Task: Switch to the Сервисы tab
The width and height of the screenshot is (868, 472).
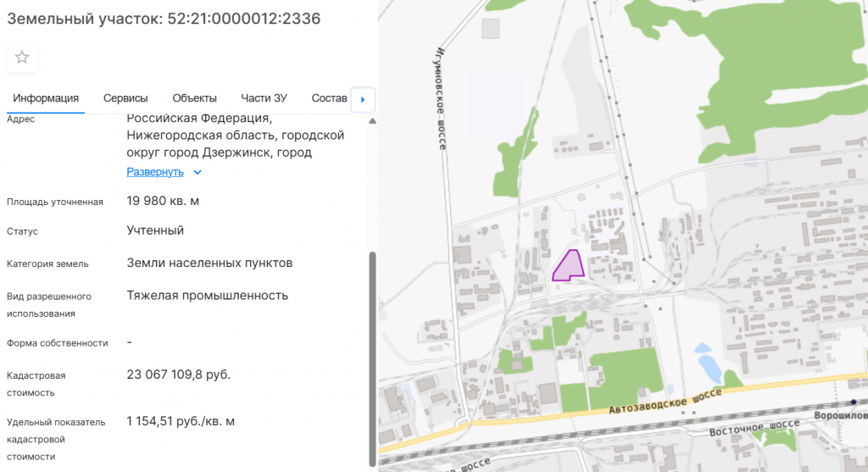Action: [x=125, y=98]
